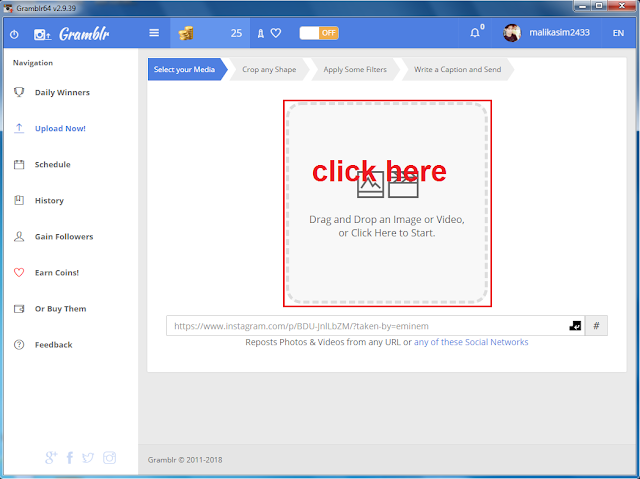Viewport: 640px width, 479px height.
Task: Click the hashtag # button
Action: [596, 326]
